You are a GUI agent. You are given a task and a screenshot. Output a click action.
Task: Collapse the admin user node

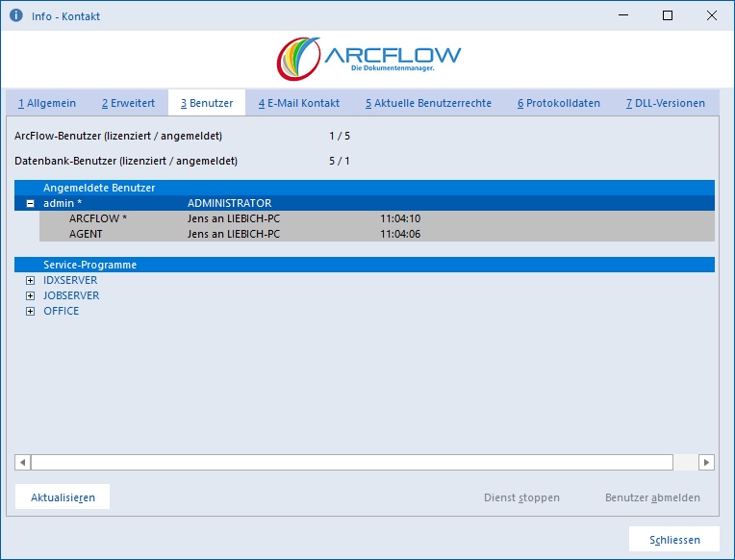point(30,204)
